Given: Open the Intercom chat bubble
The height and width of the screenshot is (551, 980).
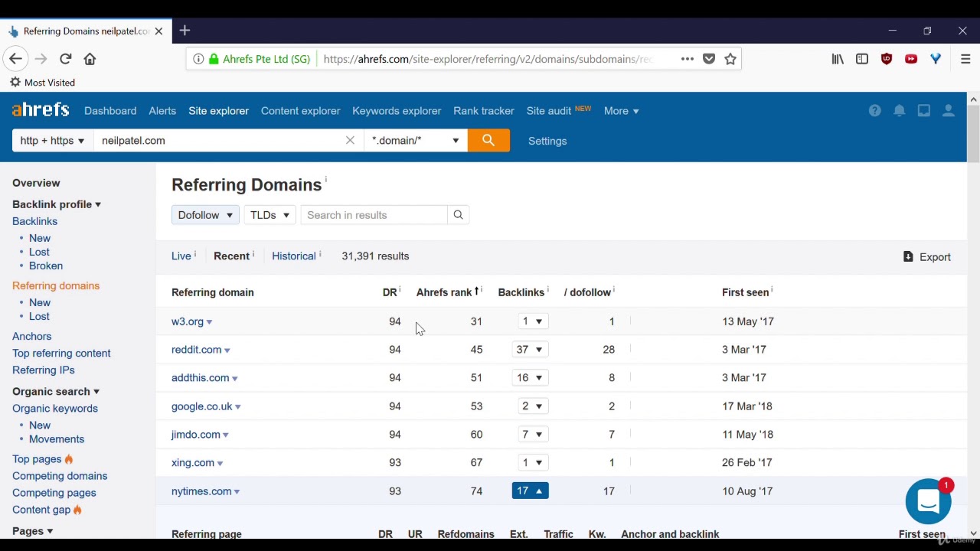Looking at the screenshot, I should tap(928, 501).
